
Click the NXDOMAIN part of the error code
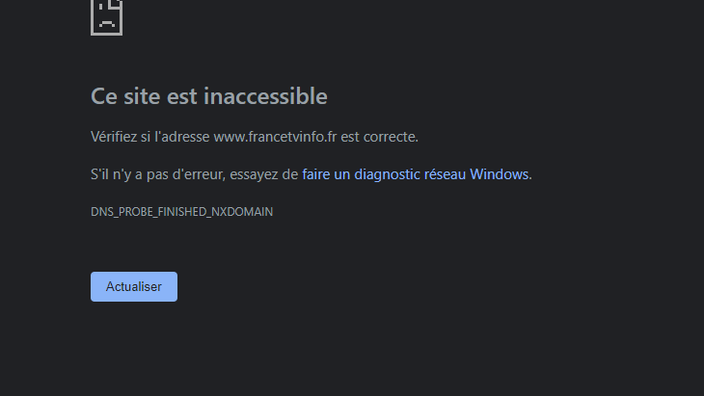click(x=242, y=212)
